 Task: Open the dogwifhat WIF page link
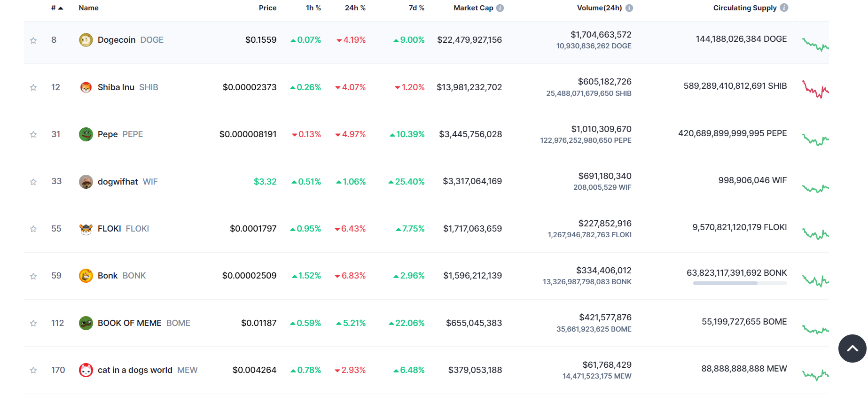[128, 182]
